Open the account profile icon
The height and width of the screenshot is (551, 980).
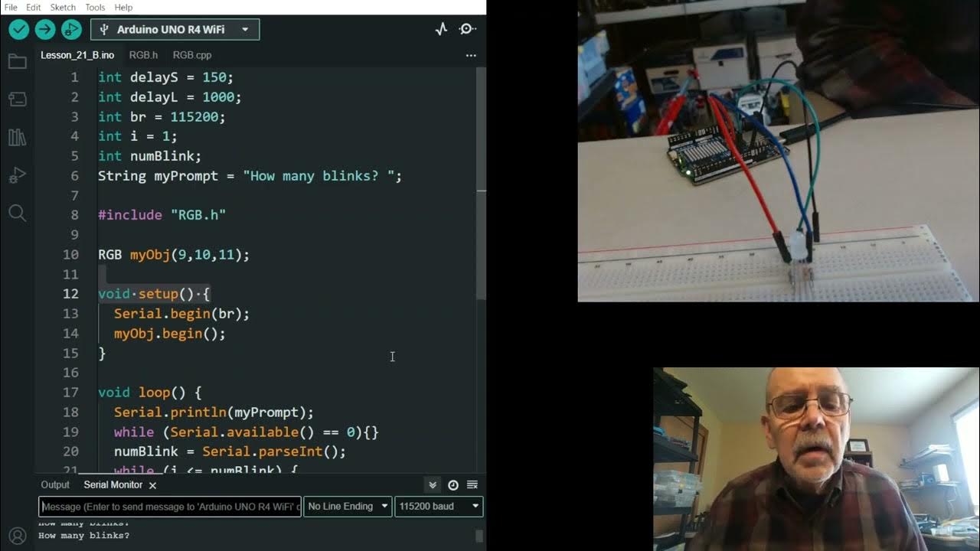click(17, 535)
